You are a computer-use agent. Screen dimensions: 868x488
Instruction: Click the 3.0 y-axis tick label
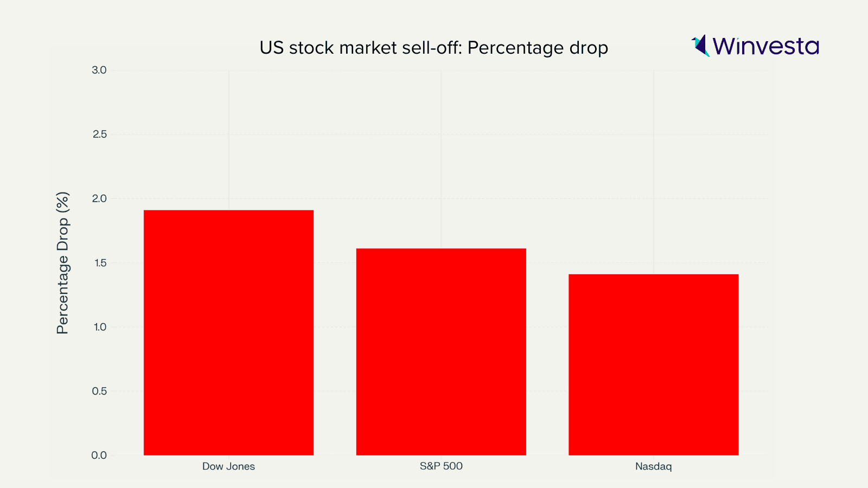[99, 70]
